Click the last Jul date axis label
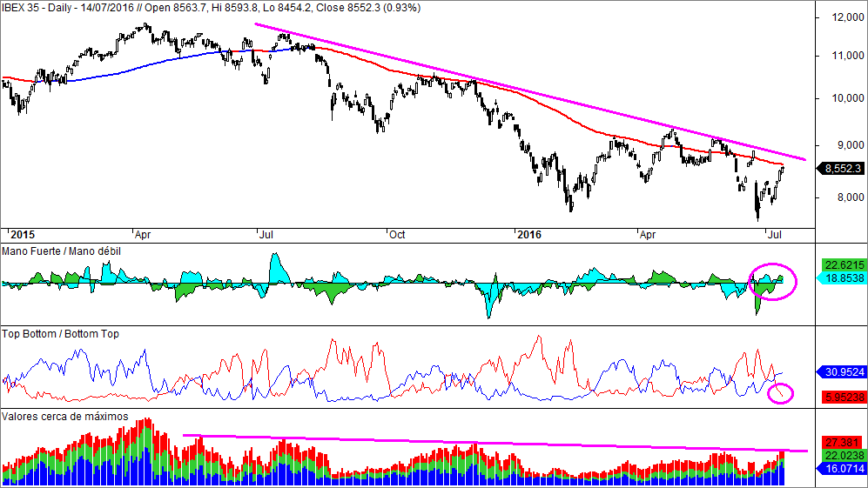 coord(775,235)
